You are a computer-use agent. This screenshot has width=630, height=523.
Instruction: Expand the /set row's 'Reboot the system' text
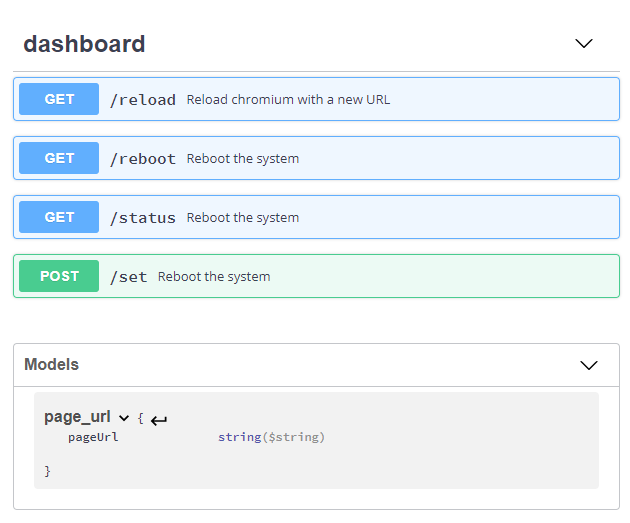click(214, 277)
